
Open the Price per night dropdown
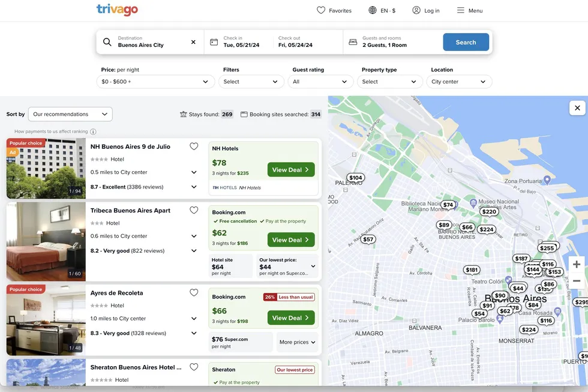pyautogui.click(x=155, y=82)
